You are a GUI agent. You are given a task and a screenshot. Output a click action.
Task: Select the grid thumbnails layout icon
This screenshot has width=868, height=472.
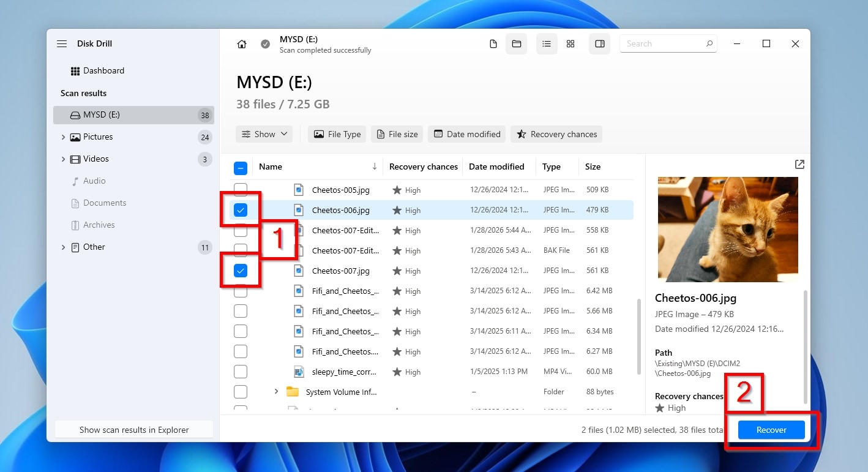pyautogui.click(x=571, y=44)
